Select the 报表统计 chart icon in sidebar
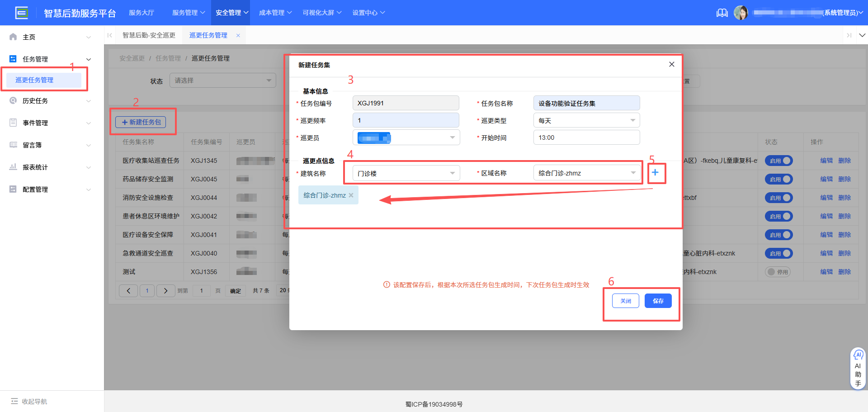 pos(12,167)
